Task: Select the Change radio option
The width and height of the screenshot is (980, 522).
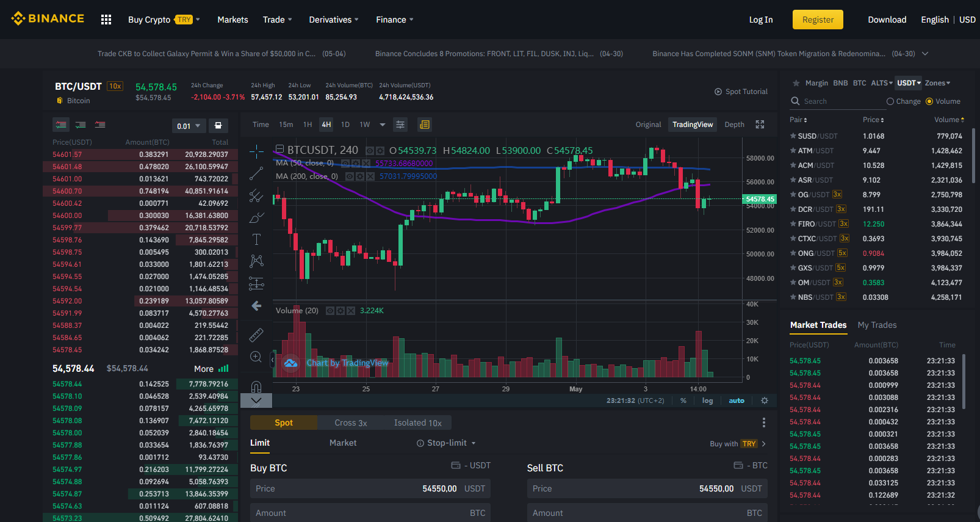Action: tap(904, 101)
